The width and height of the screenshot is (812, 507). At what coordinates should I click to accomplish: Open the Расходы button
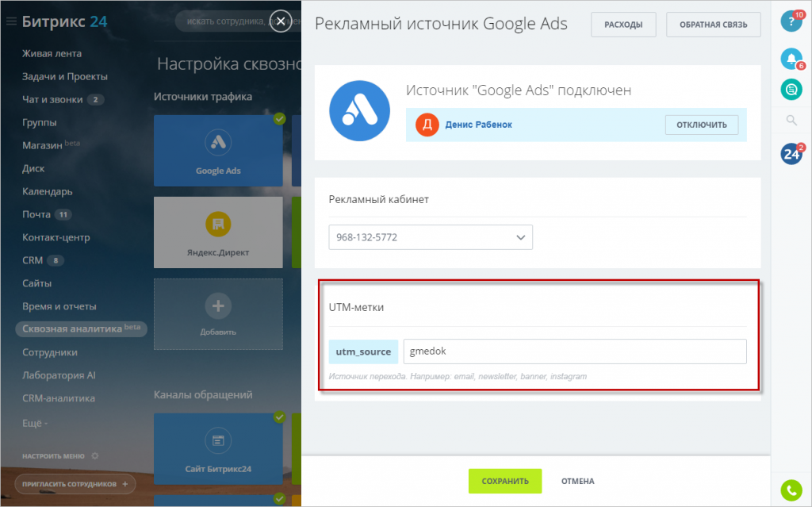(623, 25)
